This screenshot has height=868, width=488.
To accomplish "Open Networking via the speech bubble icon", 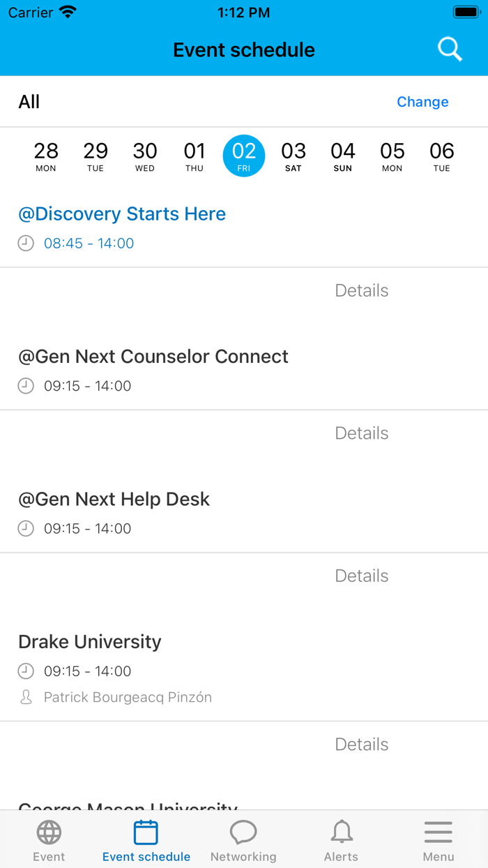I will point(243,832).
